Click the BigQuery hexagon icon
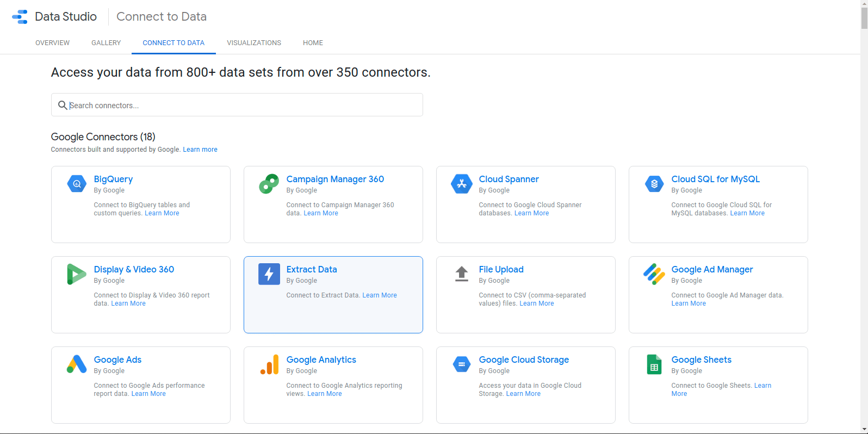Viewport: 868px width, 434px height. click(x=77, y=184)
